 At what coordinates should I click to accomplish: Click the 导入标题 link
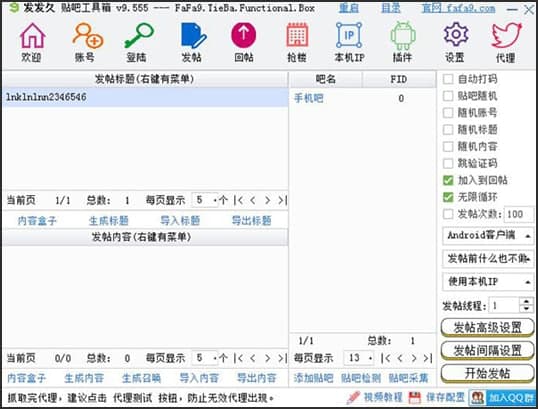point(180,221)
